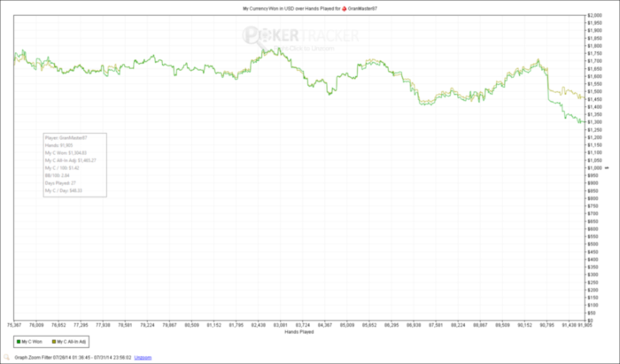620x364 pixels.
Task: Click the $0 label on the y-axis
Action: [x=591, y=321]
